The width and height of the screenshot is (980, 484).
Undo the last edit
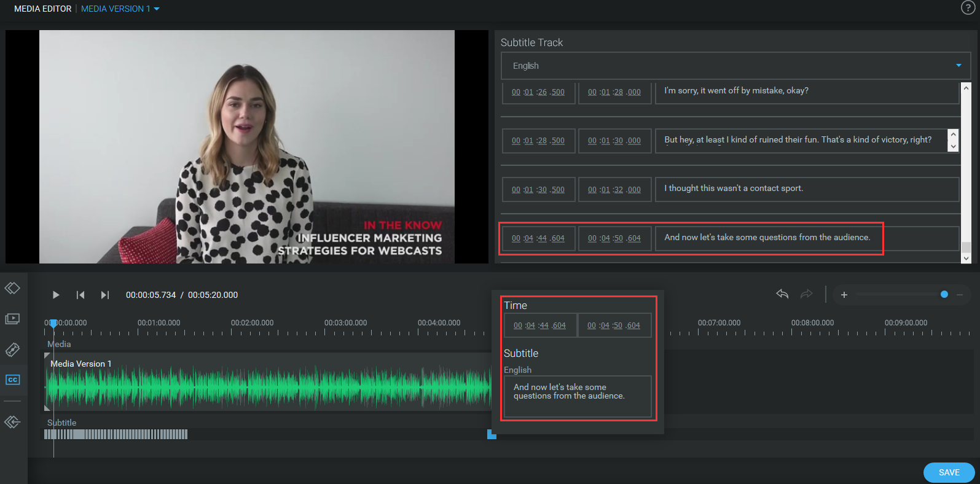pos(782,294)
